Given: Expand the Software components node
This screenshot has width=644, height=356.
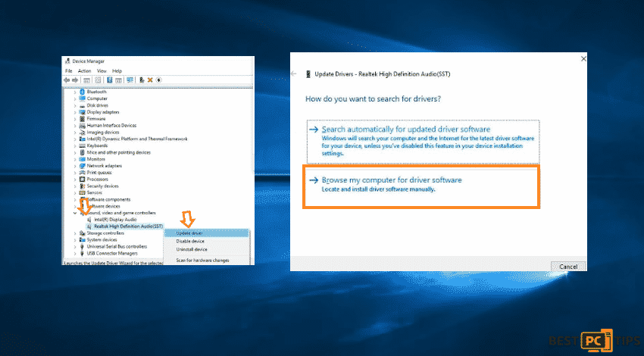Looking at the screenshot, I should coord(75,199).
